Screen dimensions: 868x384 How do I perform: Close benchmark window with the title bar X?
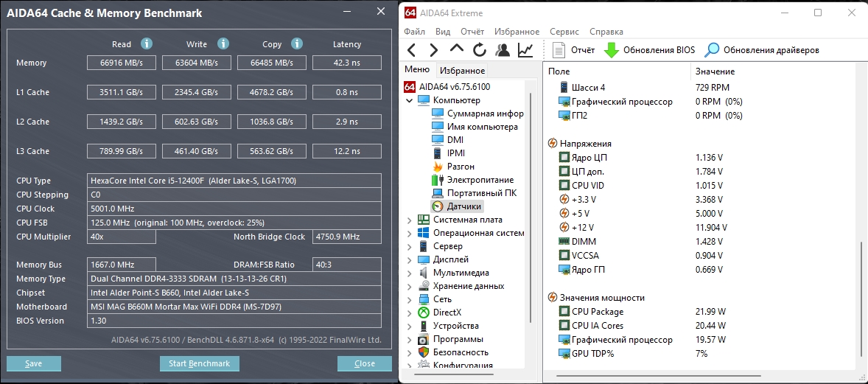(x=380, y=11)
